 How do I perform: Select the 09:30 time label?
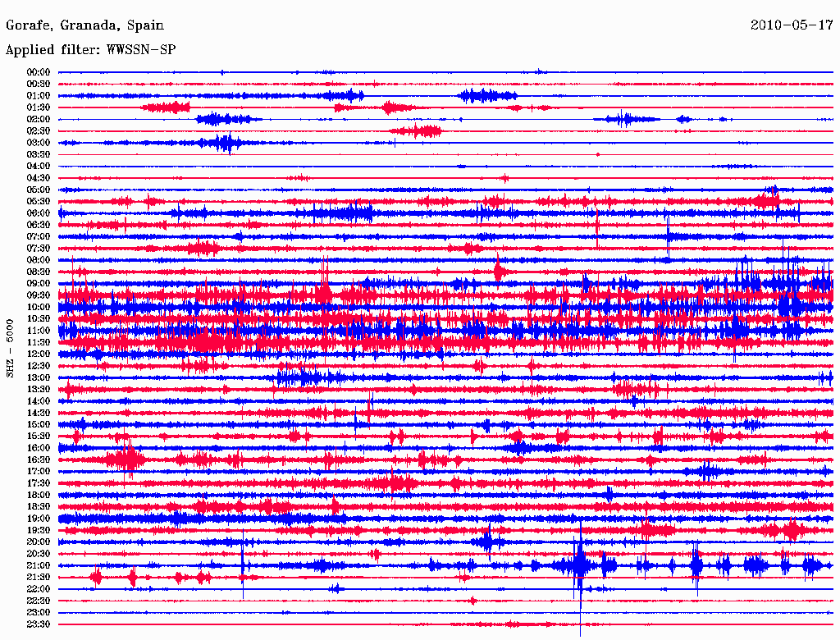(x=38, y=295)
